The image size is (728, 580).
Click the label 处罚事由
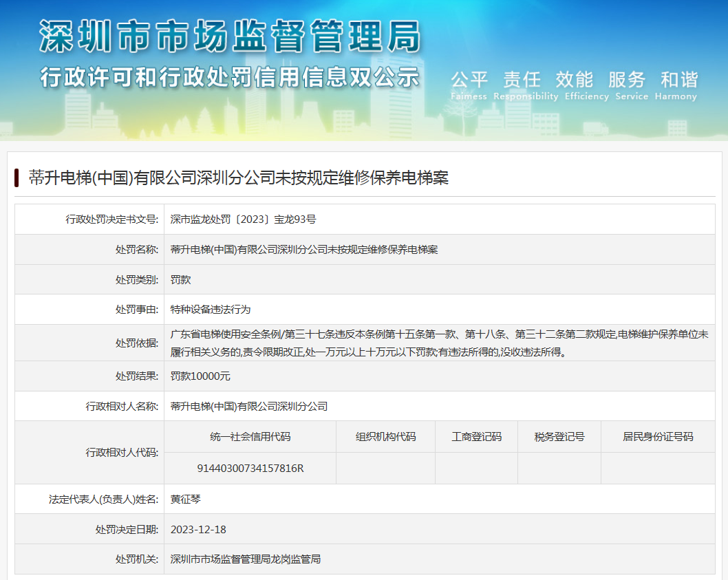click(x=137, y=310)
